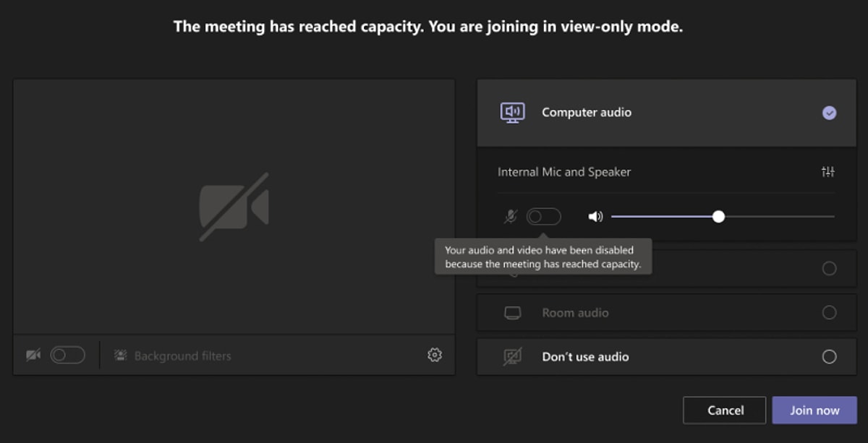The width and height of the screenshot is (868, 443).
Task: Click the Room audio display icon
Action: tap(512, 313)
